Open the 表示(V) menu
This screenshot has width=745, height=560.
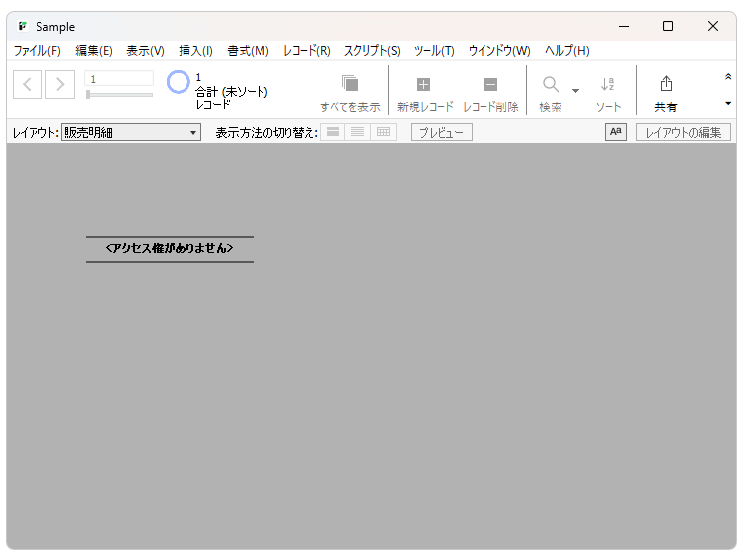(x=145, y=51)
